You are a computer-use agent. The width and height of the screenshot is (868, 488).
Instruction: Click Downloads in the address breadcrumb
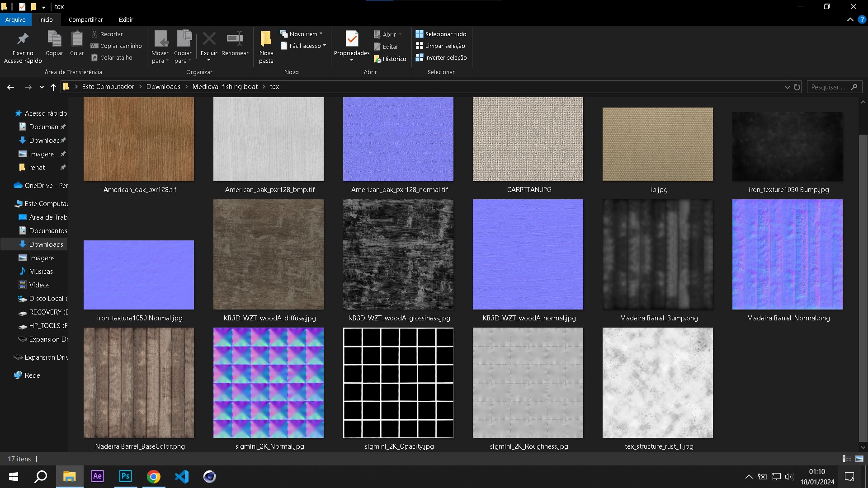pyautogui.click(x=163, y=87)
